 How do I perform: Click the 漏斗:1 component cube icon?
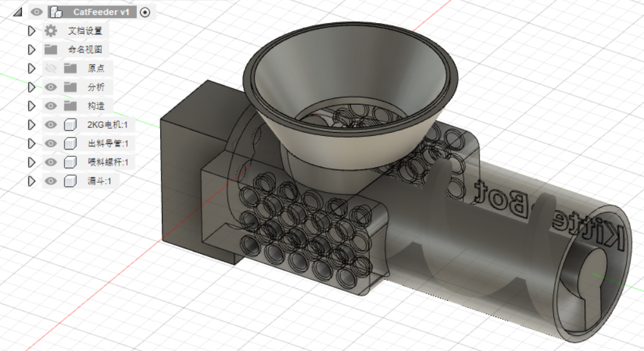click(70, 181)
